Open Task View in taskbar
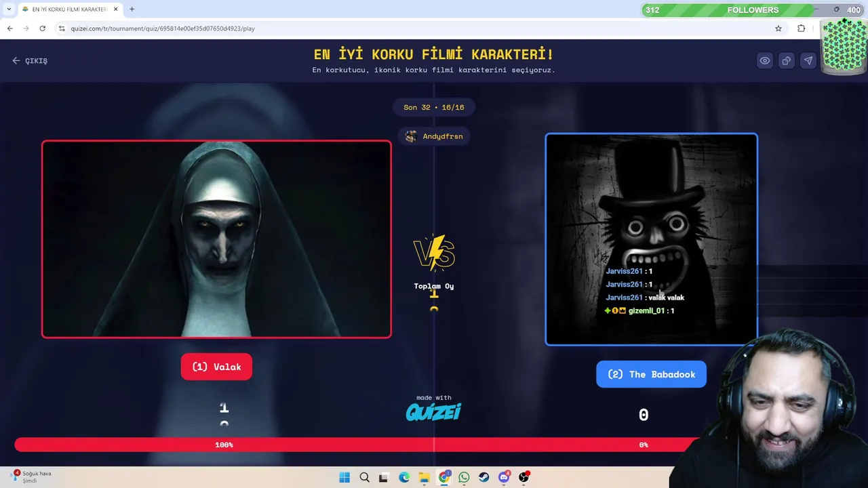The width and height of the screenshot is (868, 488). click(x=384, y=477)
